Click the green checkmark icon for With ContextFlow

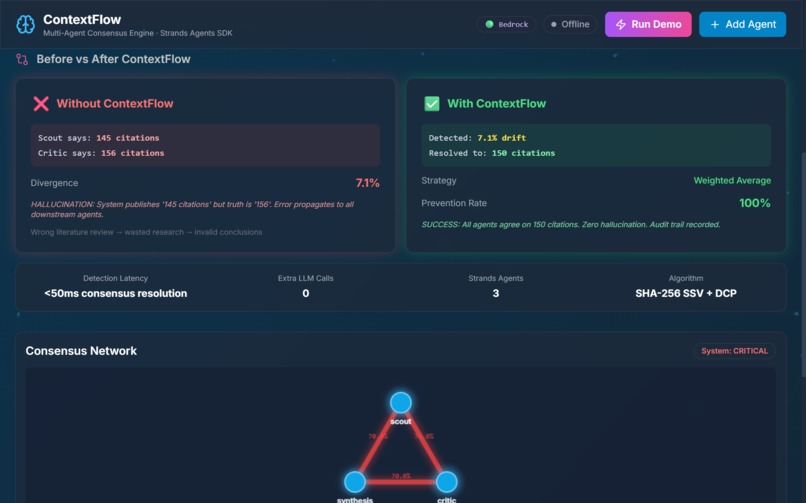pos(432,103)
